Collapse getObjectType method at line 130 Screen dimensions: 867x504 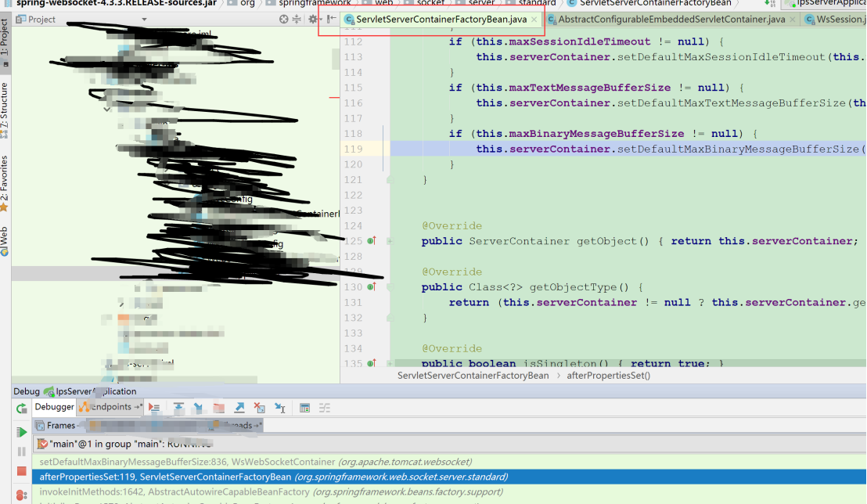(x=390, y=287)
